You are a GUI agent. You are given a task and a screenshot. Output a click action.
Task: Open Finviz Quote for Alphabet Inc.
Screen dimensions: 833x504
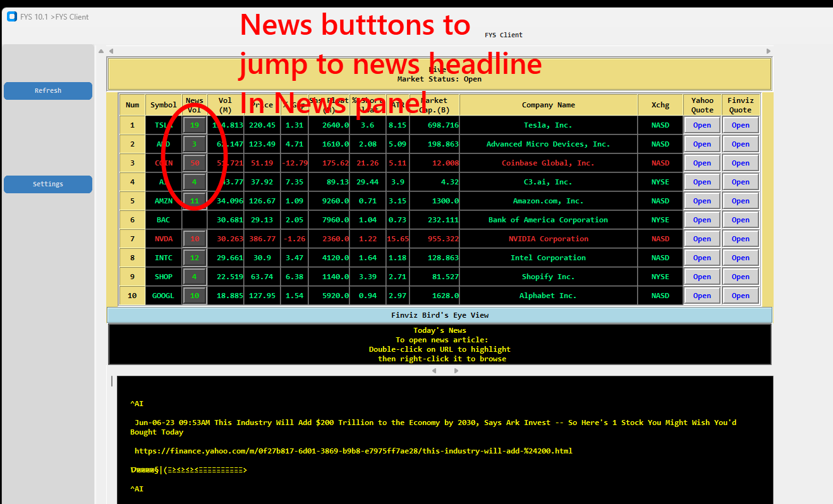click(x=741, y=296)
